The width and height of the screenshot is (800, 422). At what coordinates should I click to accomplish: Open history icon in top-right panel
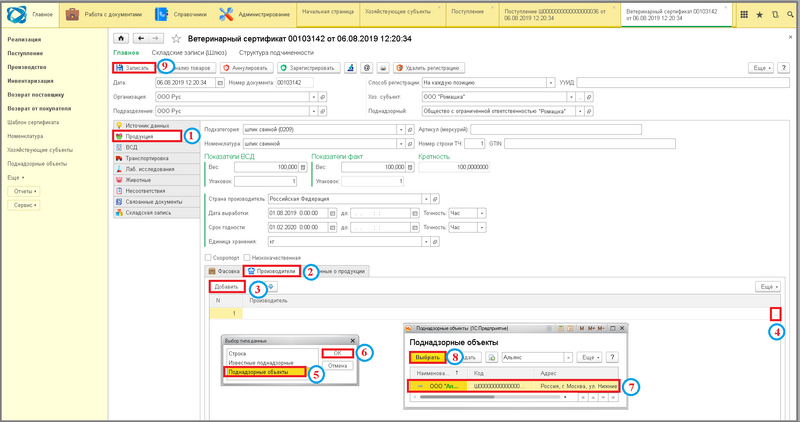point(774,15)
